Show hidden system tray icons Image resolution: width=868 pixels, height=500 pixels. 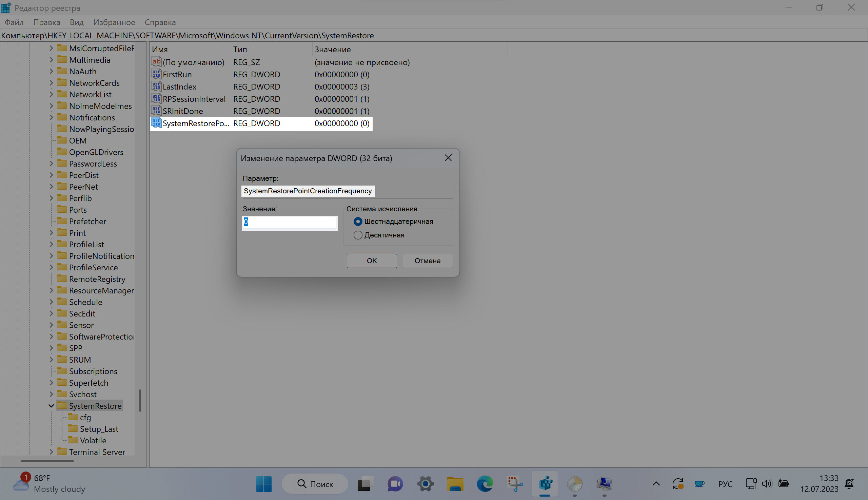(656, 484)
